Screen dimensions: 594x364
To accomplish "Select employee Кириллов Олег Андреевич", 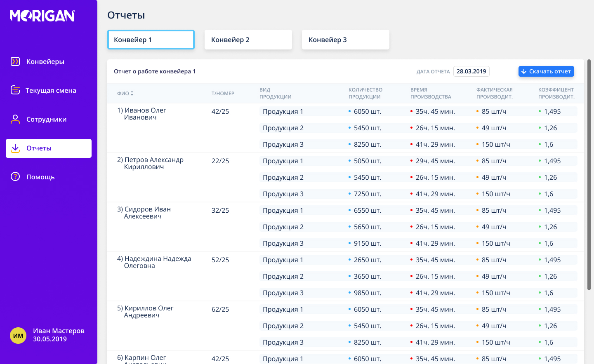I will pyautogui.click(x=145, y=312).
